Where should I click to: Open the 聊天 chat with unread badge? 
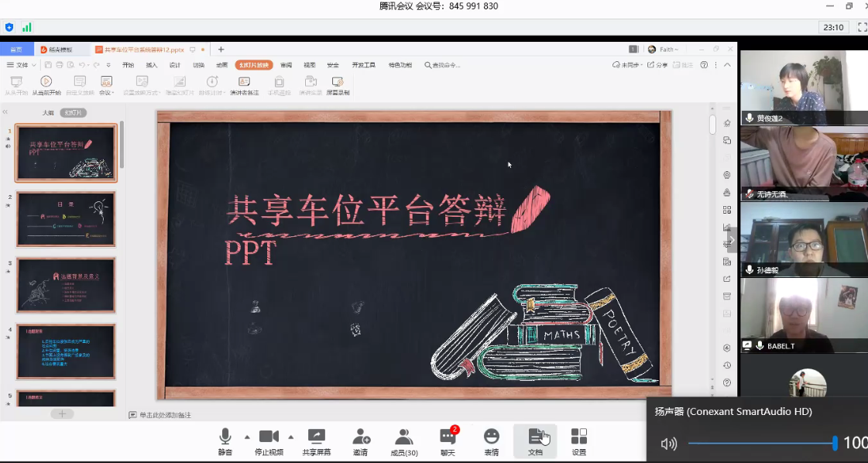448,441
